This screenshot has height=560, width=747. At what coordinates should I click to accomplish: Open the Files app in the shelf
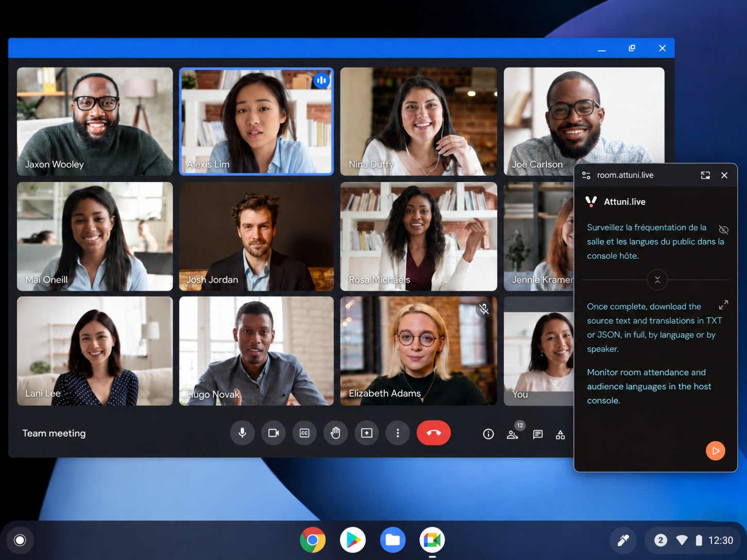(x=393, y=540)
